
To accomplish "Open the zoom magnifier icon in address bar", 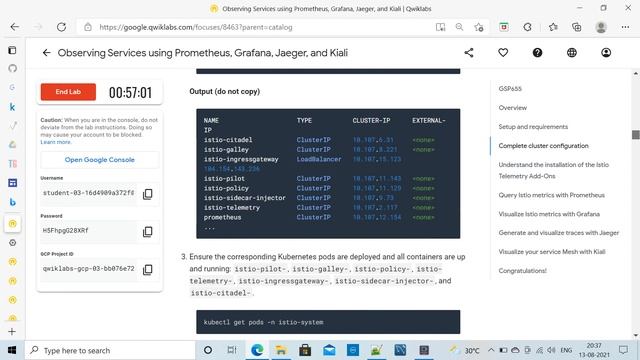I will pyautogui.click(x=459, y=27).
